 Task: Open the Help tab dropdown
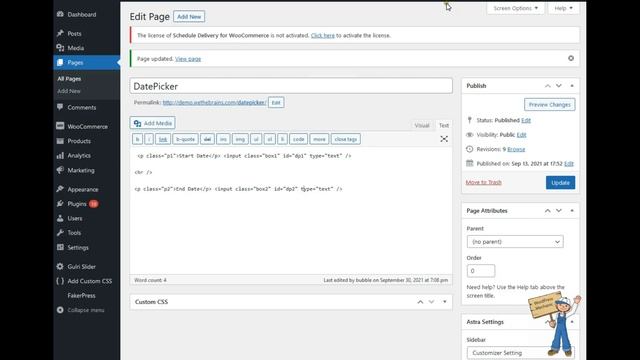(563, 8)
